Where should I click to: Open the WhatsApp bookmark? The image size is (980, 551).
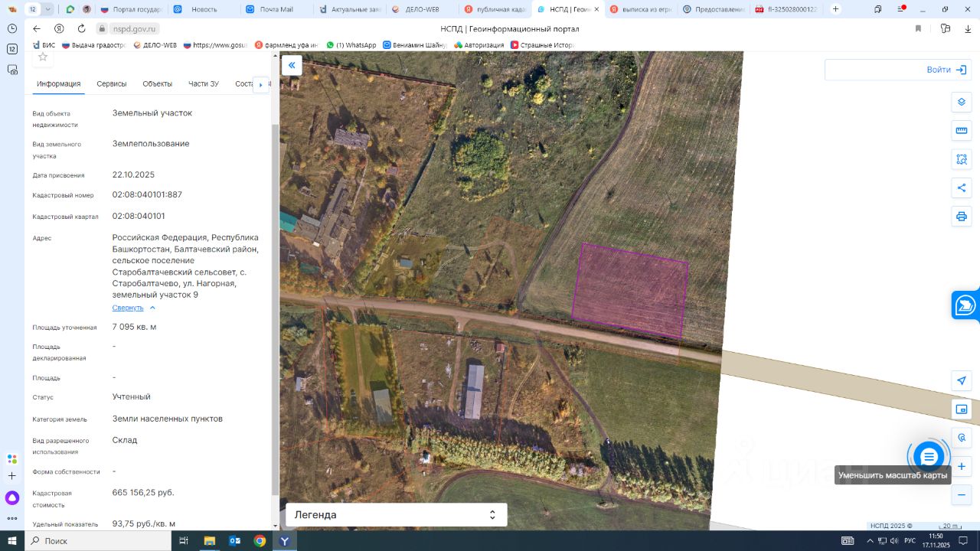point(351,45)
